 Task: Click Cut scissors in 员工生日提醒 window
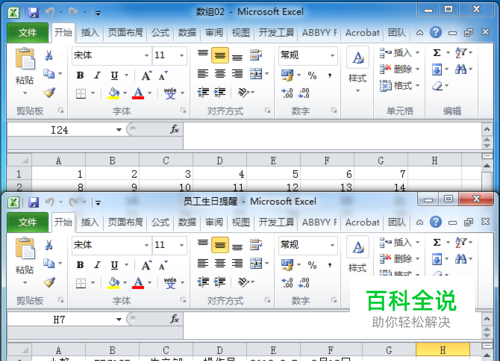point(49,245)
